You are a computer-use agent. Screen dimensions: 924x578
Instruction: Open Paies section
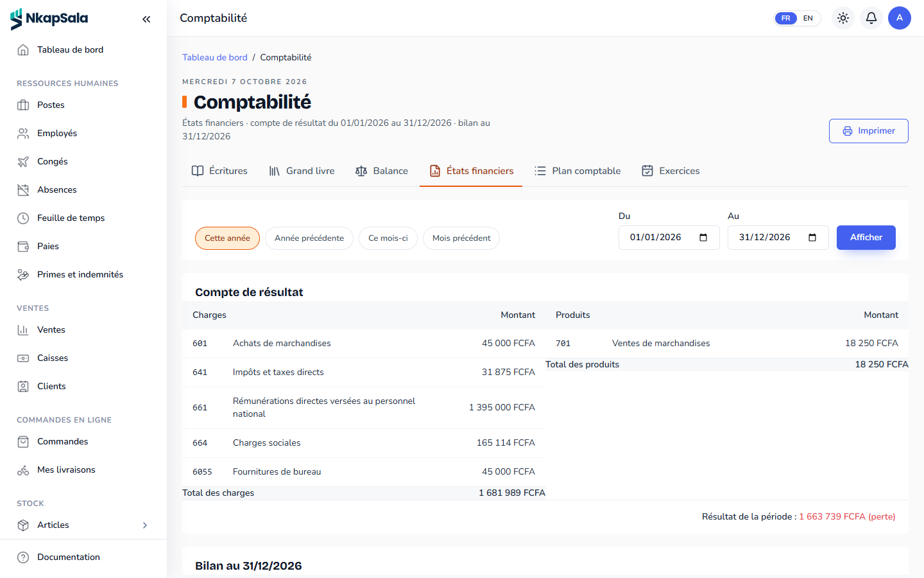pos(83,246)
